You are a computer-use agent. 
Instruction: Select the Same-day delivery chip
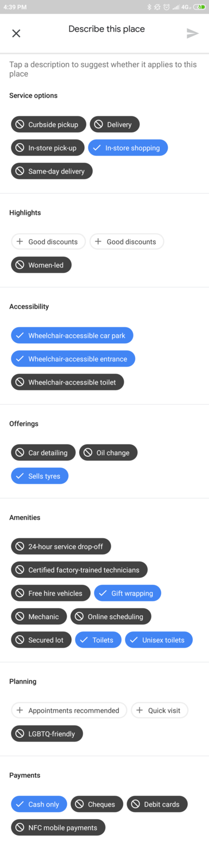(52, 171)
